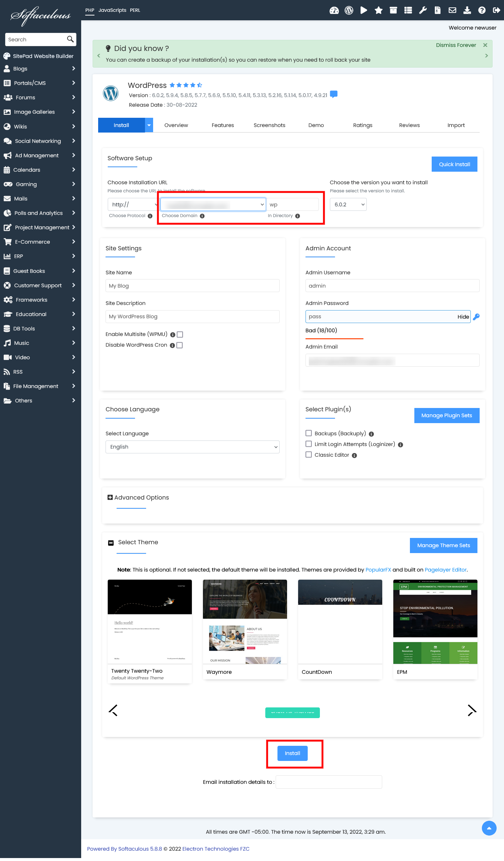Switch to the Screenshots tab
The width and height of the screenshot is (504, 861).
(x=269, y=125)
